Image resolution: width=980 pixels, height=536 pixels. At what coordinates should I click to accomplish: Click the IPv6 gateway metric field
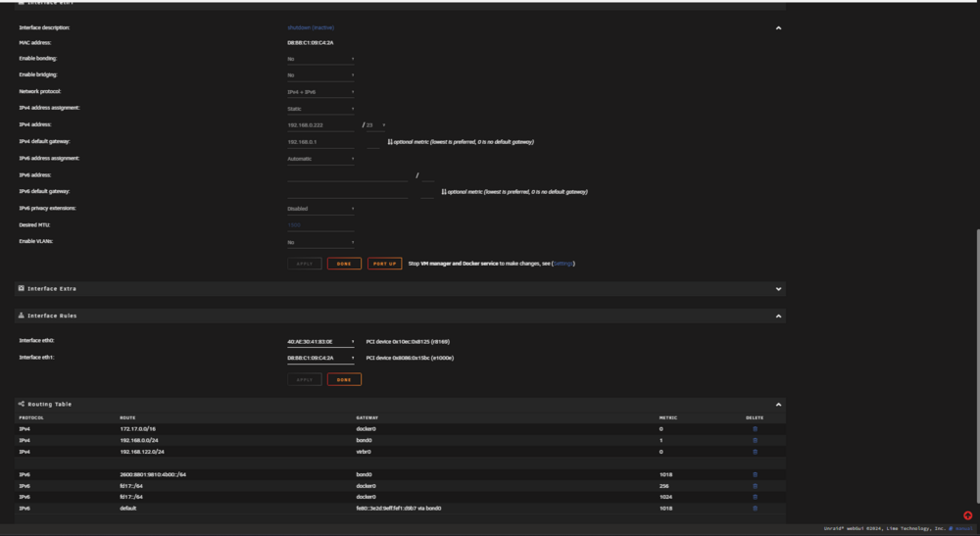point(427,192)
